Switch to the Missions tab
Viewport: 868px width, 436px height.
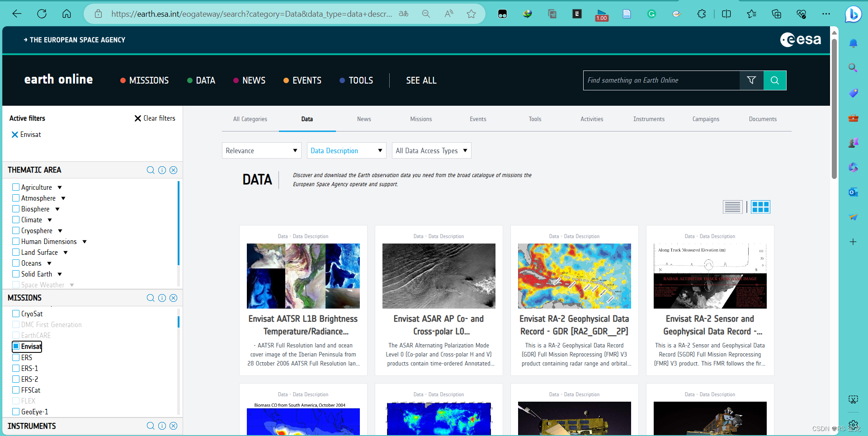(421, 119)
